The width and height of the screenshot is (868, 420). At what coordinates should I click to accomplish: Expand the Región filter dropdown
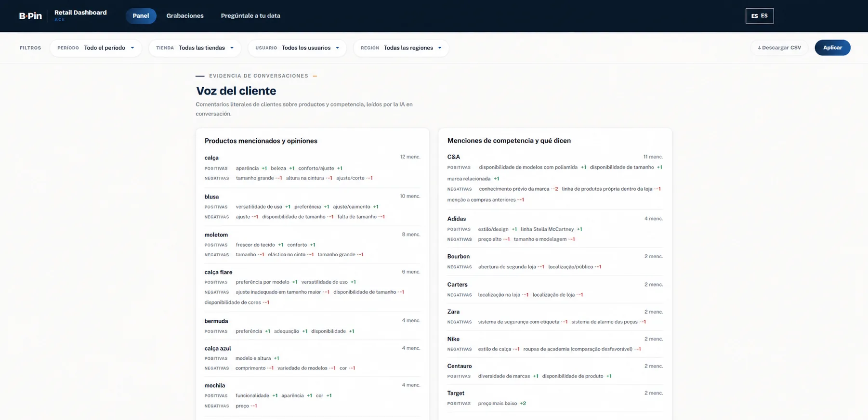[401, 48]
